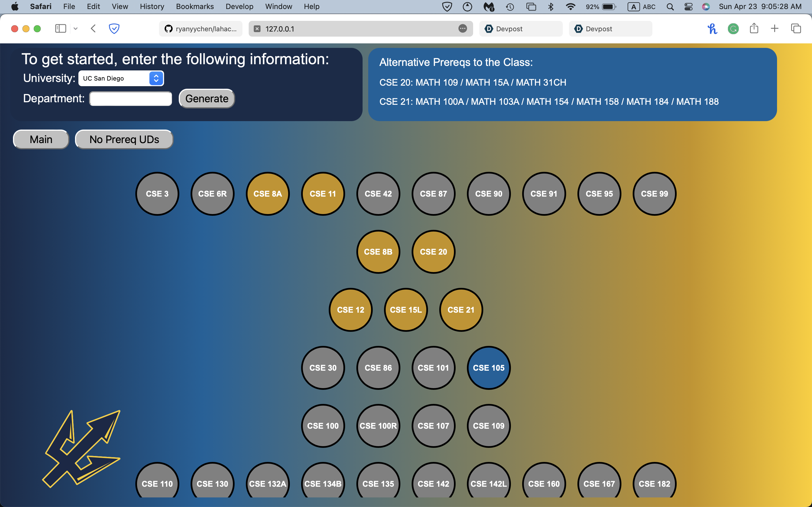
Task: Select the blue CSE 105 node
Action: click(489, 368)
